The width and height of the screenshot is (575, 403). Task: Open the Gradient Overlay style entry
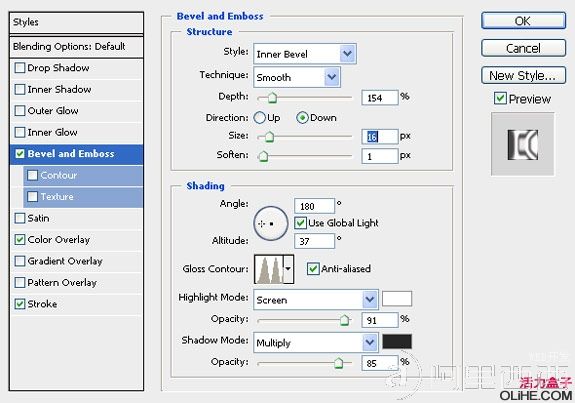(x=76, y=261)
